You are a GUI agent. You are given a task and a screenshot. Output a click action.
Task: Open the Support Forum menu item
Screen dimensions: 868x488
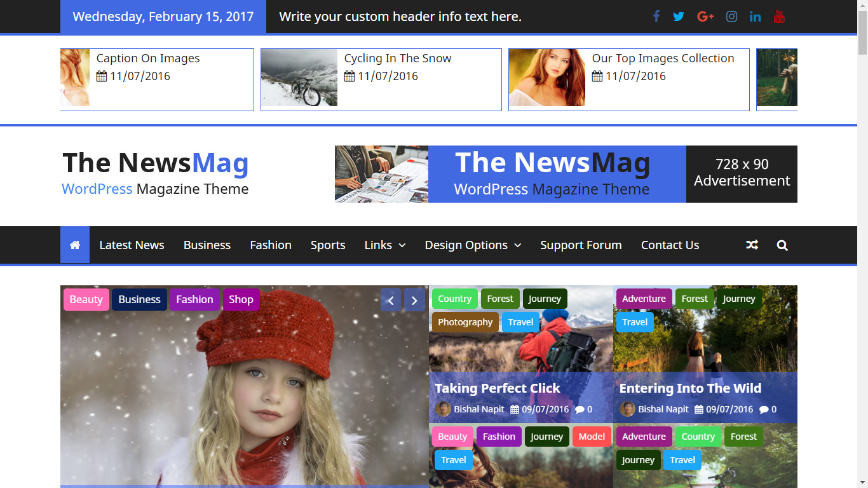click(x=581, y=245)
